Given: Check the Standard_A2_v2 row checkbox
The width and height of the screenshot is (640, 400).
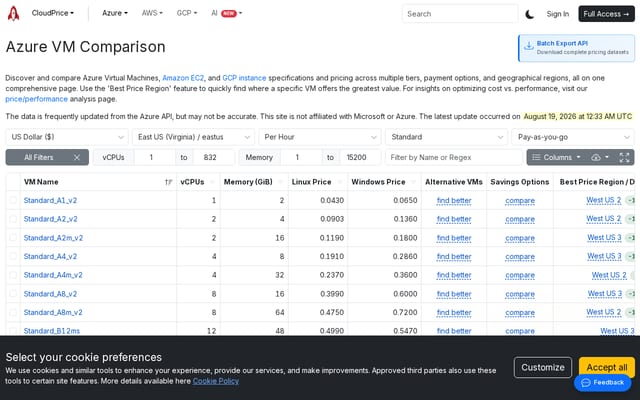Looking at the screenshot, I should 13,219.
